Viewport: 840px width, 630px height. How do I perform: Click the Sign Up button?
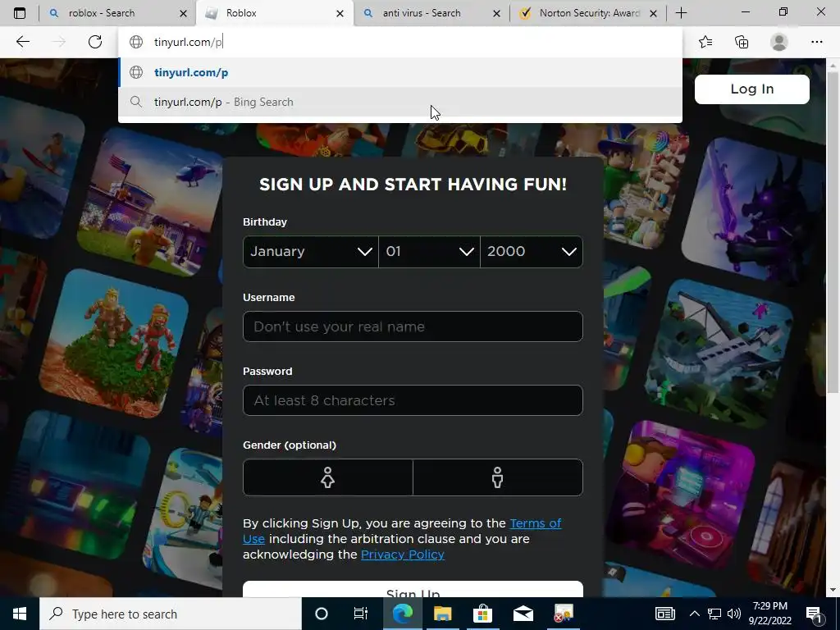[x=413, y=589]
